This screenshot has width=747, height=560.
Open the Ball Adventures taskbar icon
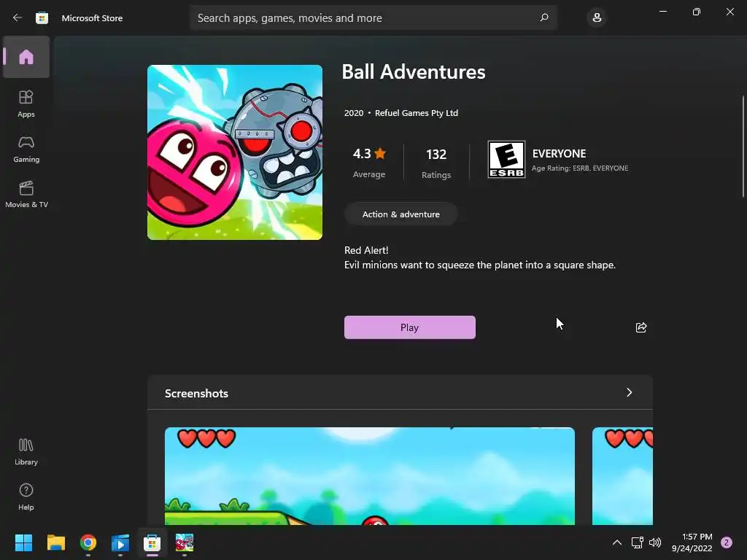tap(185, 542)
